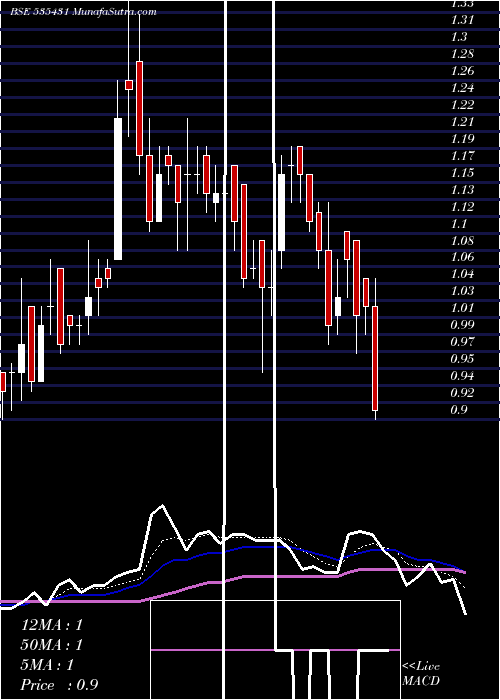This screenshot has width=500, height=700.
Task: Click the 0.95 price axis label
Action: (x=462, y=358)
